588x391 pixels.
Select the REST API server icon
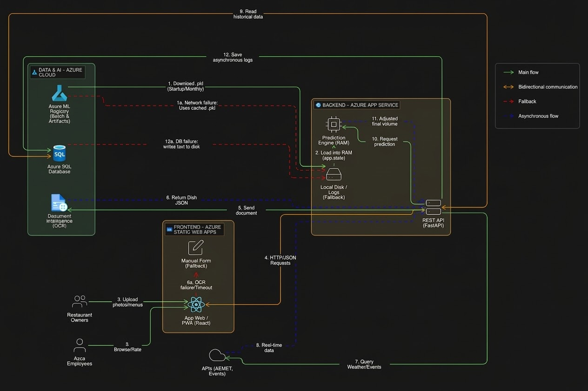pos(433,207)
